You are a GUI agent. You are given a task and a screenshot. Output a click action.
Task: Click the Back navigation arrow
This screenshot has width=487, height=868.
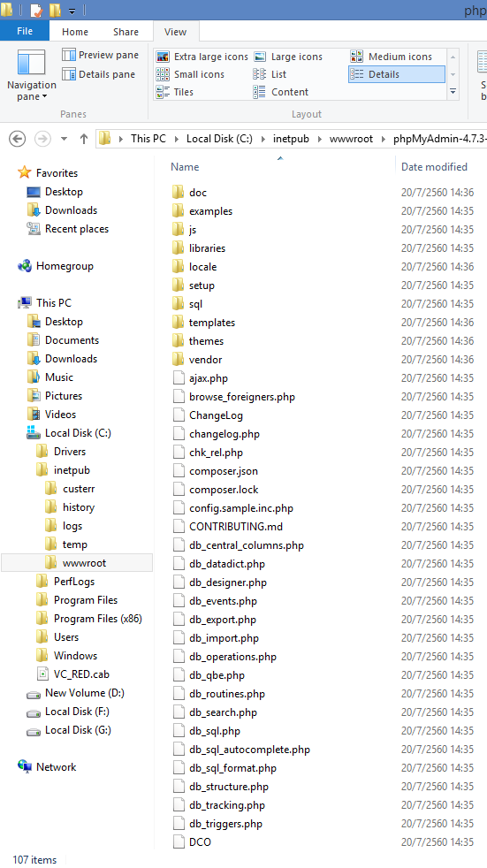coord(18,139)
